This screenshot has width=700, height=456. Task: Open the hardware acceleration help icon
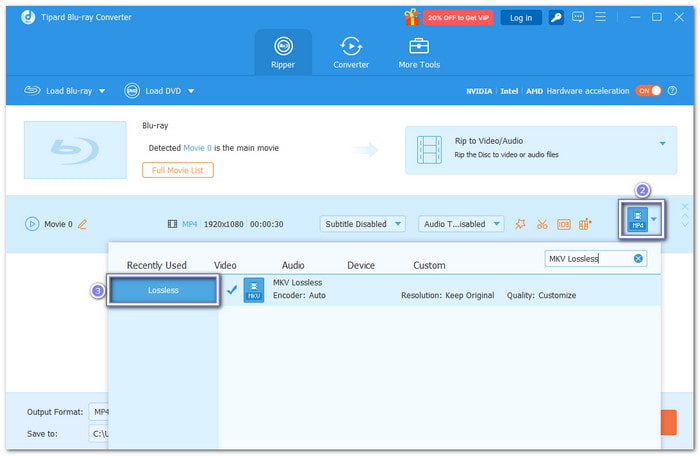click(x=672, y=91)
